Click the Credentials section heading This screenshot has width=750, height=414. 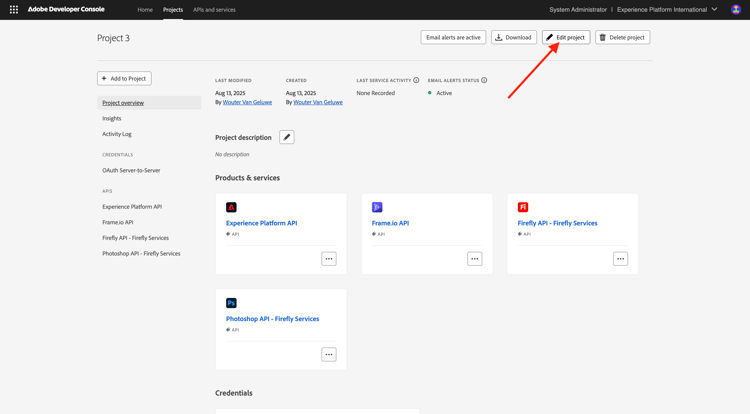click(234, 393)
